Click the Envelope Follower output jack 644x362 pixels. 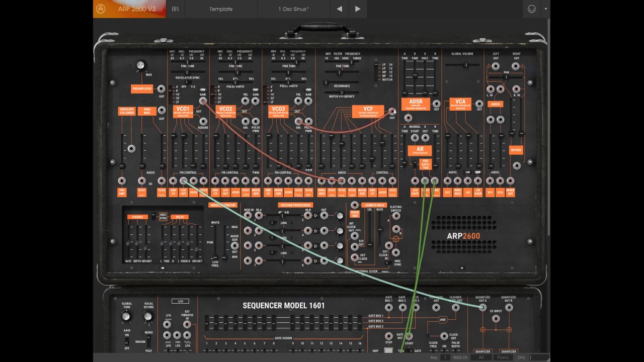pyautogui.click(x=131, y=148)
